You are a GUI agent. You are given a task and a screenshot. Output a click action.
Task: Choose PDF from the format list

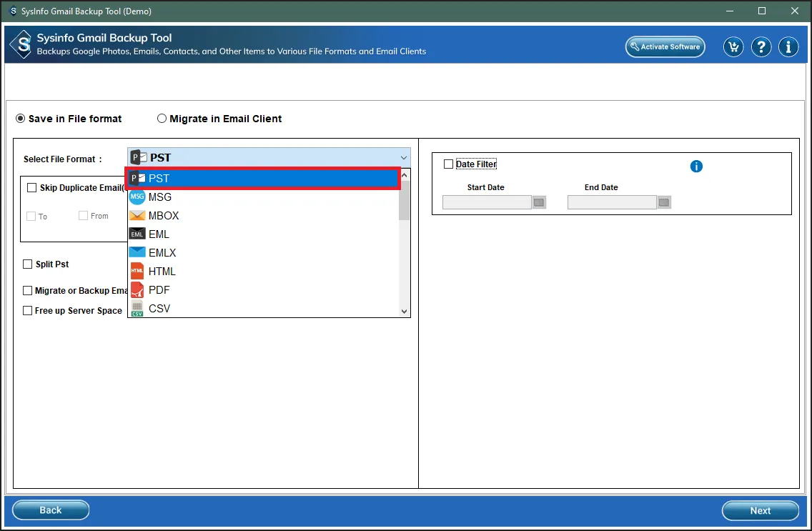(x=159, y=290)
